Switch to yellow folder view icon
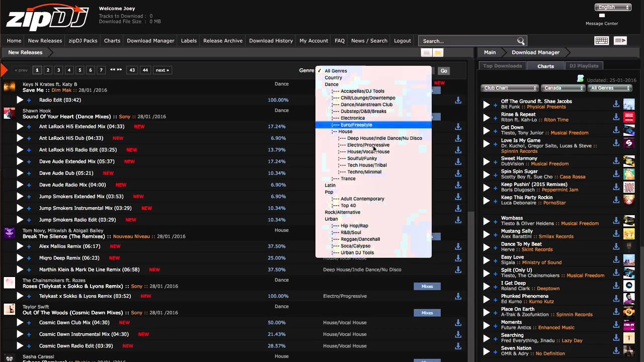The height and width of the screenshot is (362, 644). (438, 53)
